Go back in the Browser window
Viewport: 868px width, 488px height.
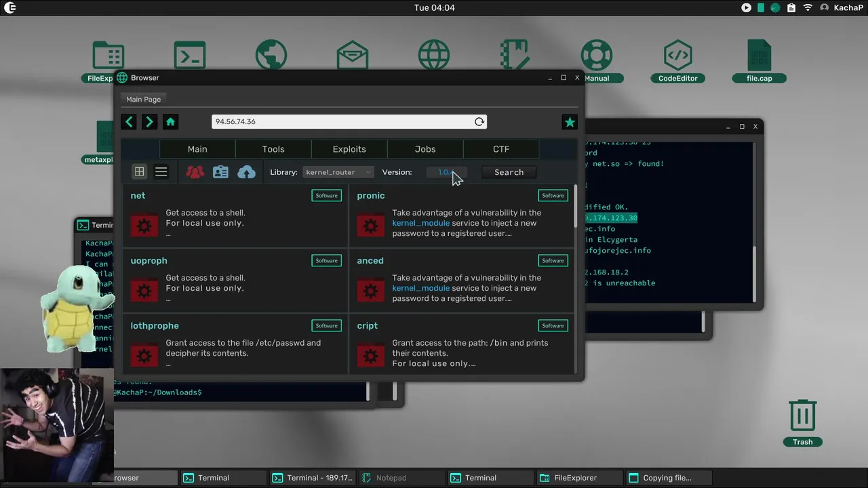(129, 121)
